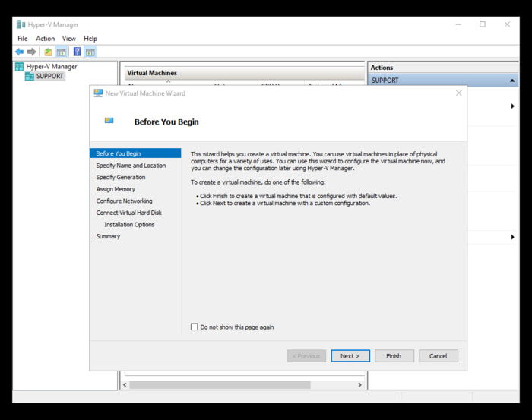
Task: Check 'Do not show this page again'
Action: (x=194, y=327)
